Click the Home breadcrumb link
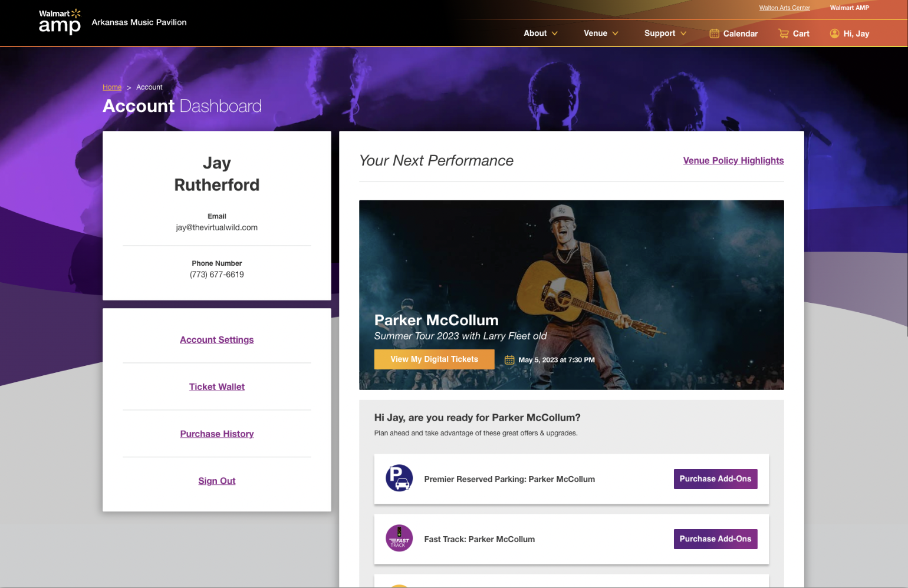Viewport: 908px width, 588px height. point(112,87)
